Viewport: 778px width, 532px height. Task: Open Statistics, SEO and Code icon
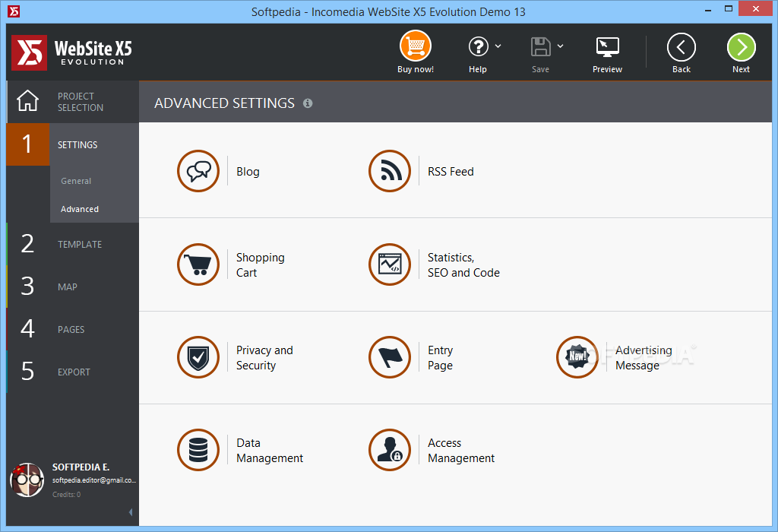pyautogui.click(x=390, y=264)
